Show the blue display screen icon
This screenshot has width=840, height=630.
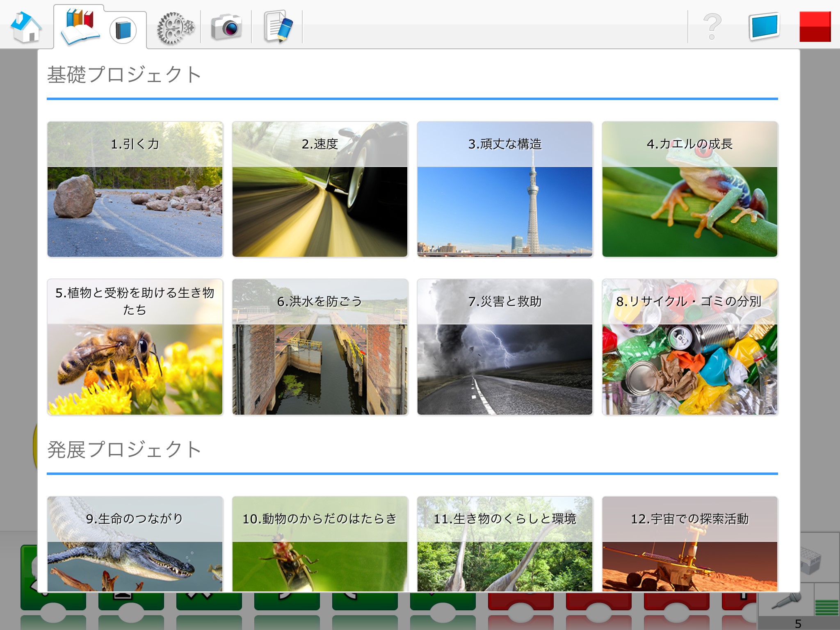764,27
